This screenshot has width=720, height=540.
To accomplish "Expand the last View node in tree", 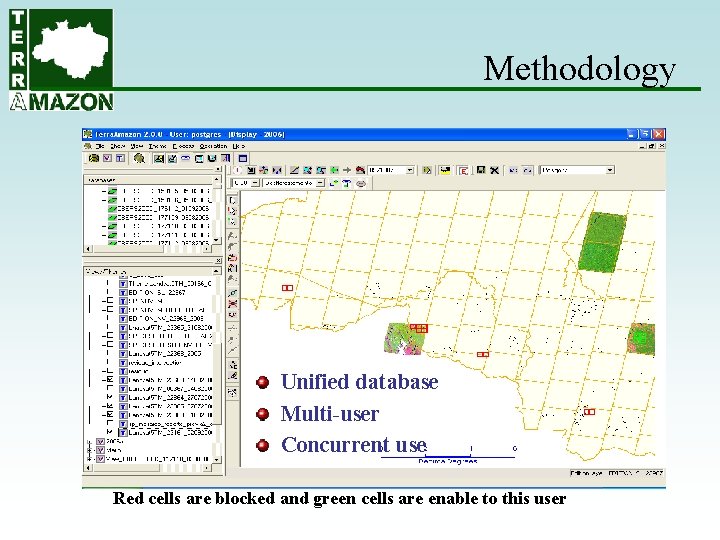I will (90, 459).
